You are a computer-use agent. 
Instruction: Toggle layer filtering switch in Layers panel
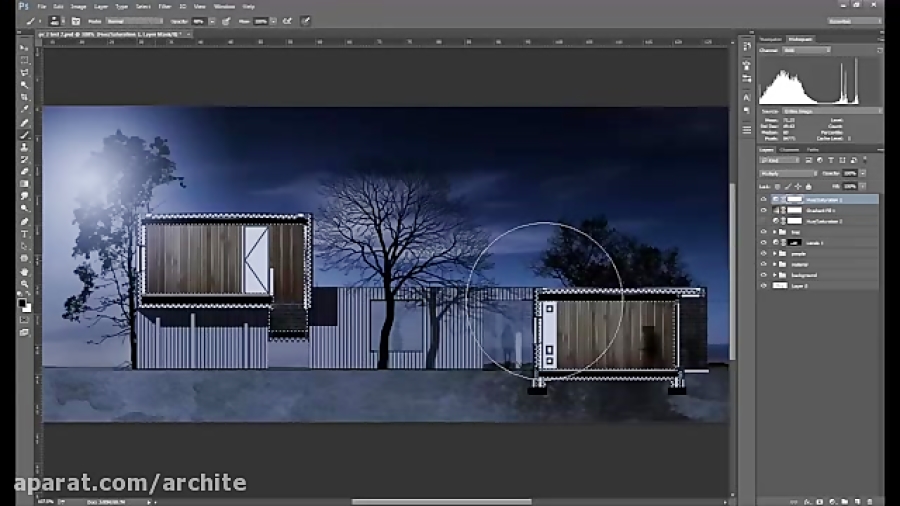pyautogui.click(x=865, y=160)
